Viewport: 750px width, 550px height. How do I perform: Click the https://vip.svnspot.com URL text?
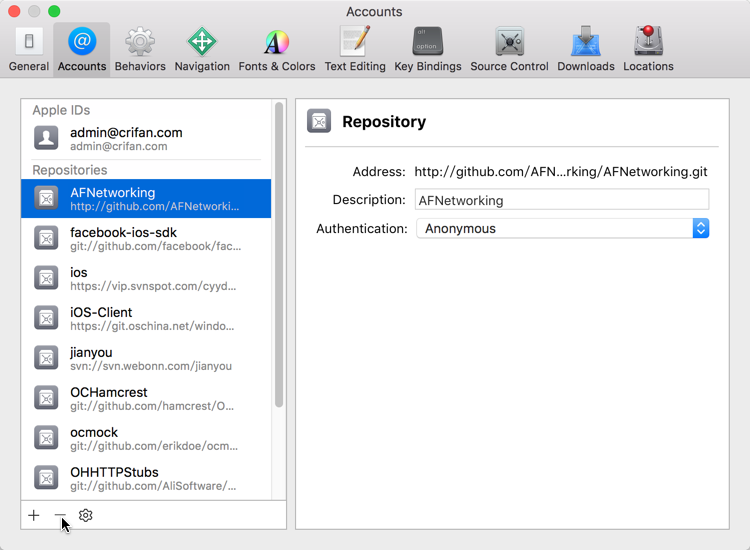pyautogui.click(x=153, y=286)
